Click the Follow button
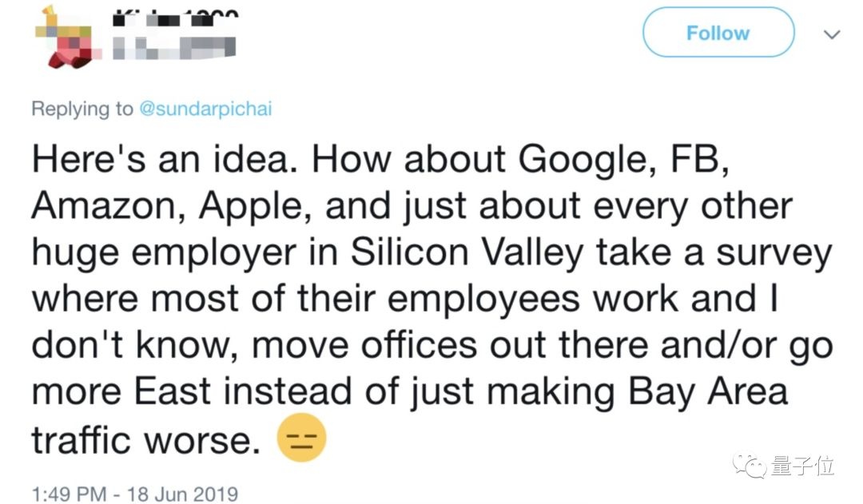This screenshot has width=863, height=504. point(718,33)
